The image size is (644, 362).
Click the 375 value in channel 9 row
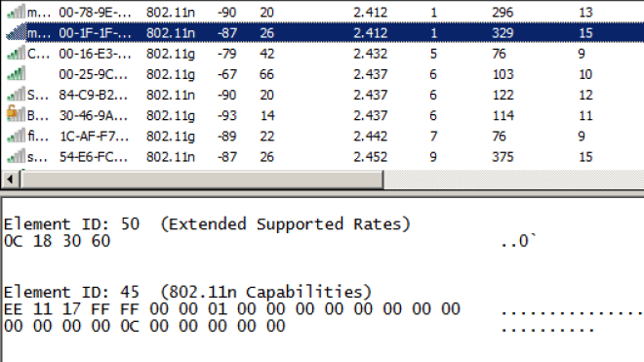point(503,157)
